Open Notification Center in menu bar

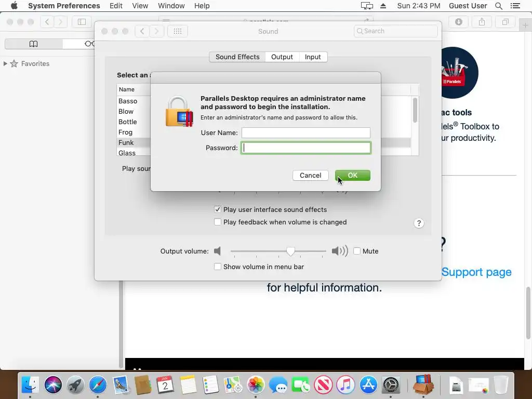tap(515, 6)
